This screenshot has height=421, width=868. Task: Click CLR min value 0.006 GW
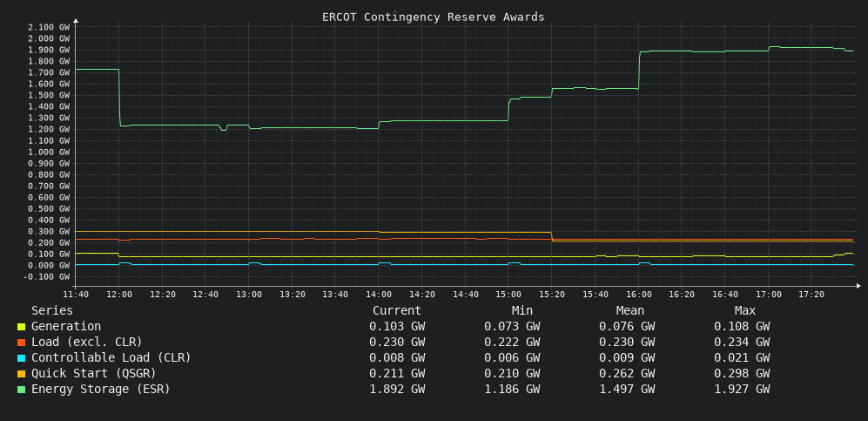tap(512, 357)
